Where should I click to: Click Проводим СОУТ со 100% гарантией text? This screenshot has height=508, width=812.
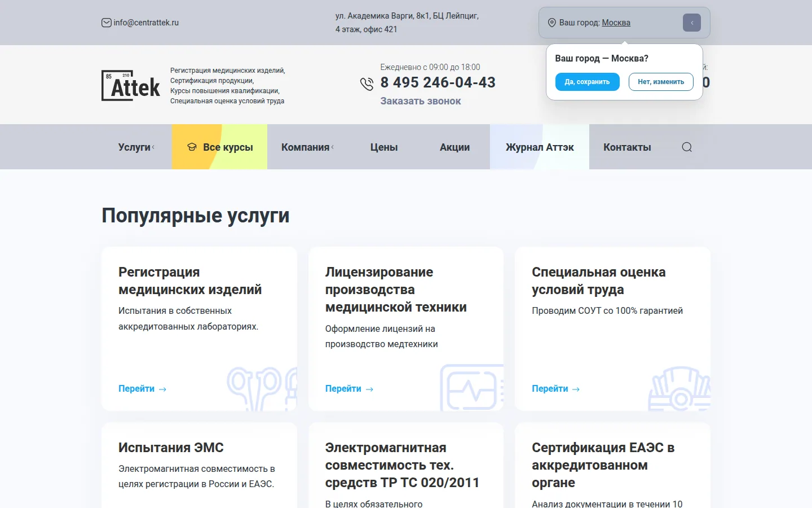coord(607,310)
